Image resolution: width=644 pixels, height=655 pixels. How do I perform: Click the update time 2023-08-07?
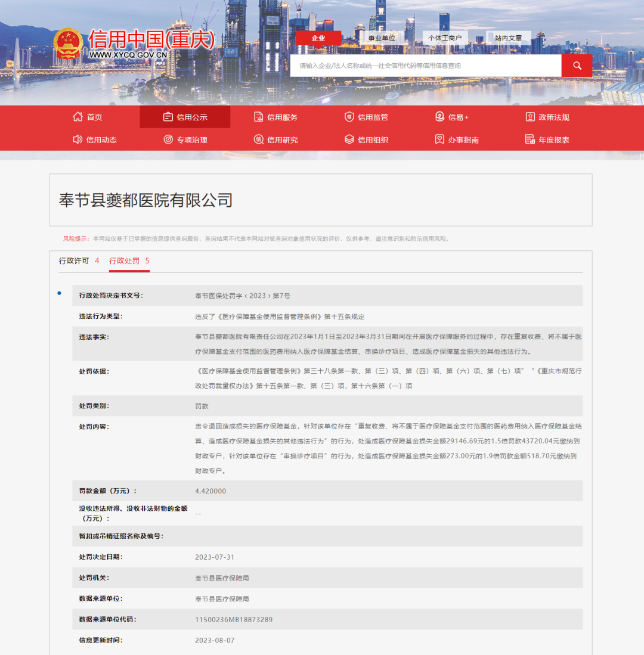tap(215, 640)
